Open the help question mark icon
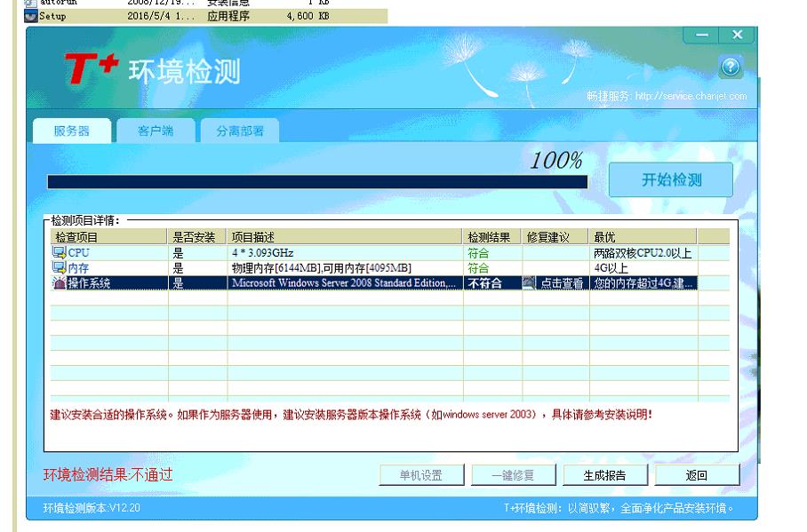Screen dimensions: 807x532 [x=731, y=67]
